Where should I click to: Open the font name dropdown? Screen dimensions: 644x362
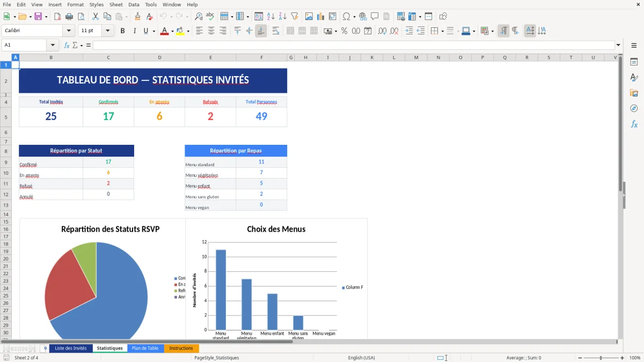pyautogui.click(x=69, y=31)
